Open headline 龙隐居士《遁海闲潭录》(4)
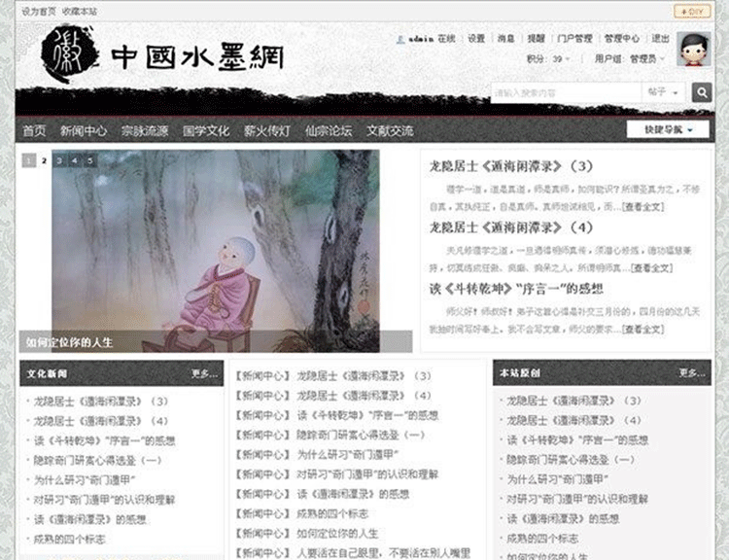Viewport: 729px width, 560px height. [511, 227]
